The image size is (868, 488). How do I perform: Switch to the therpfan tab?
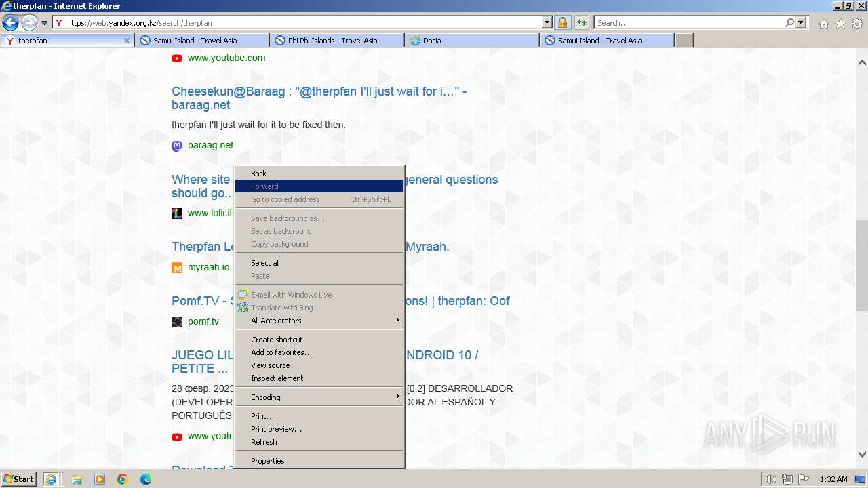coord(67,41)
